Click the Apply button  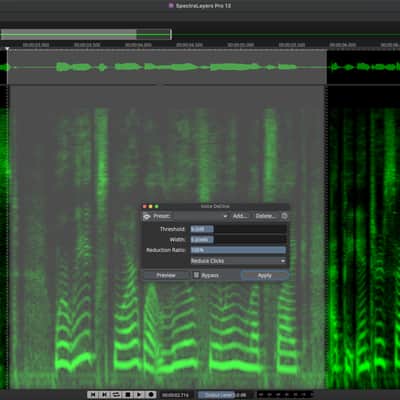tap(265, 276)
